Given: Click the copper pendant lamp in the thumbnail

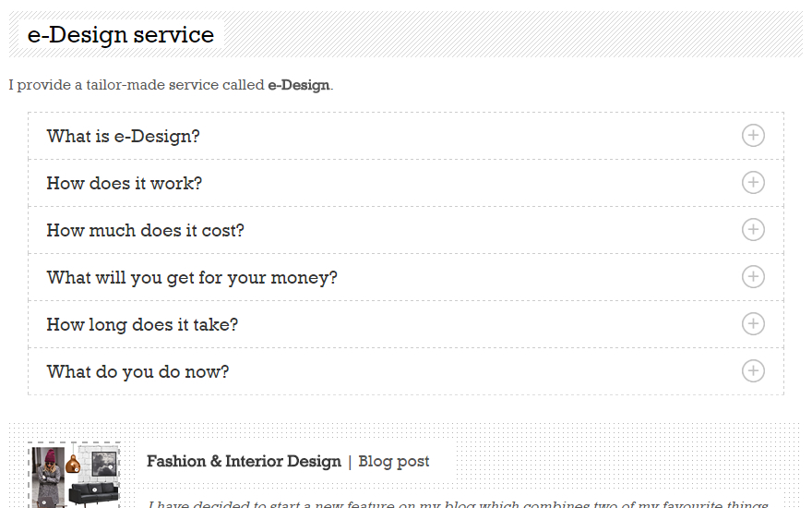Looking at the screenshot, I should (x=73, y=464).
